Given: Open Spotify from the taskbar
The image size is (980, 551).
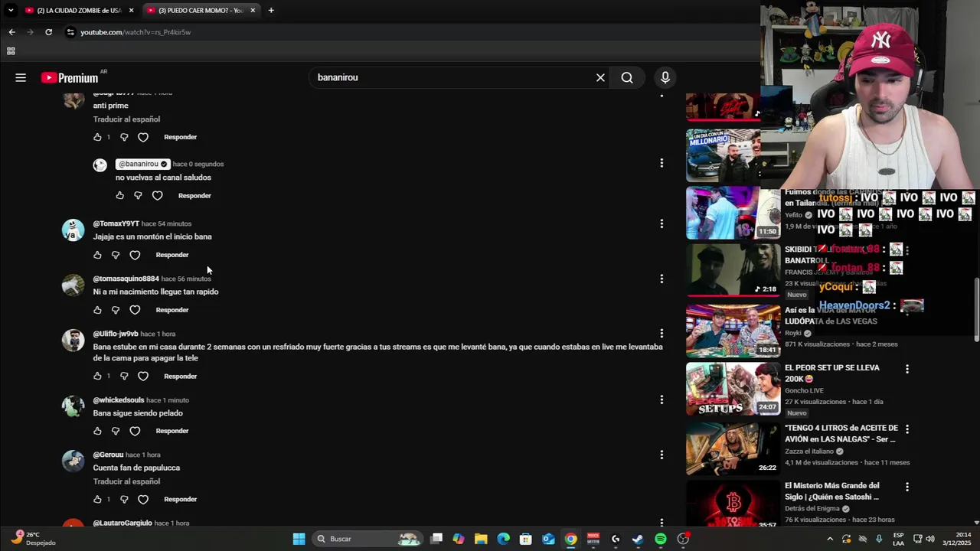Looking at the screenshot, I should tap(661, 539).
